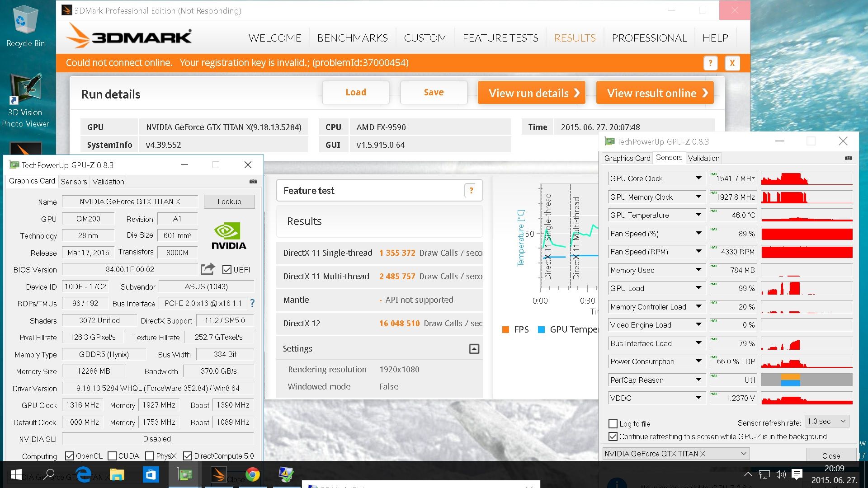Take screenshot via camera icon in left GPU-Z

(253, 181)
